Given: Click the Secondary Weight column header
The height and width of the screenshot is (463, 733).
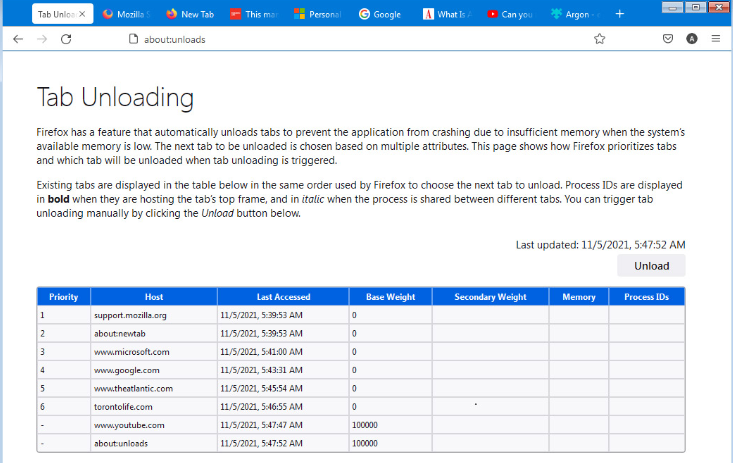Looking at the screenshot, I should pos(490,297).
